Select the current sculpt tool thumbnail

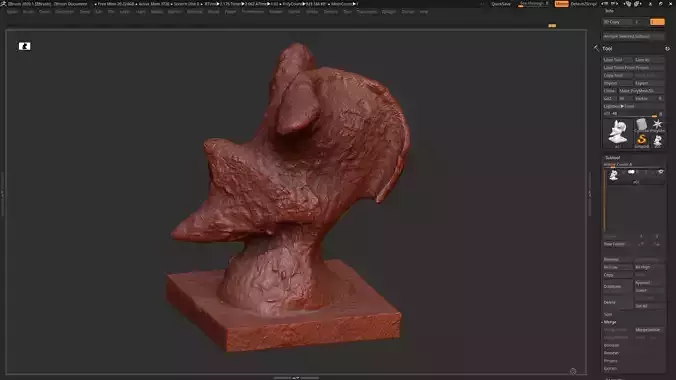tap(618, 133)
